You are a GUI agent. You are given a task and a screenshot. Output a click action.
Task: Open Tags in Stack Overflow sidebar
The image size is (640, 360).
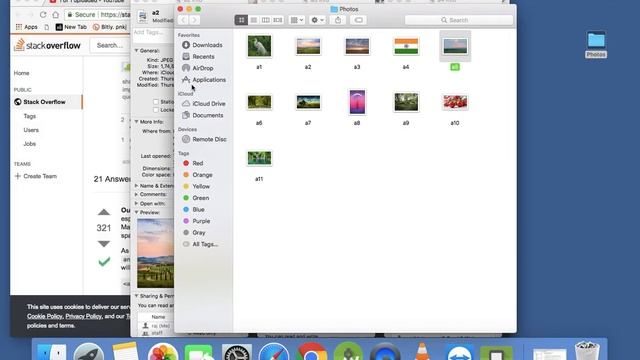(29, 116)
